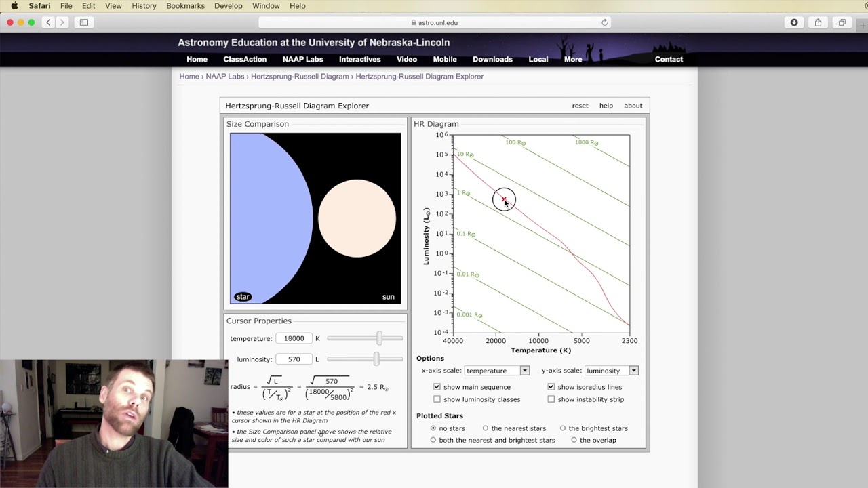Open the History menu
The width and height of the screenshot is (868, 488).
click(144, 6)
